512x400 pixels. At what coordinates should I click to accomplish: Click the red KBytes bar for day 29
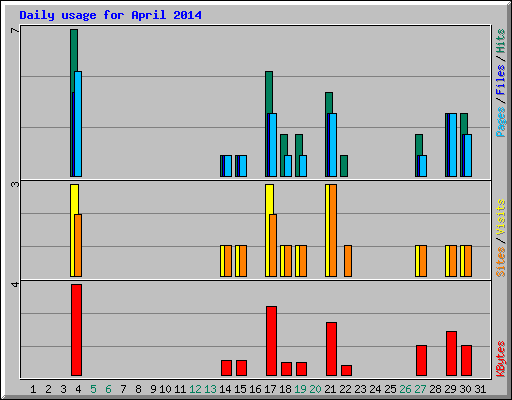(x=451, y=354)
